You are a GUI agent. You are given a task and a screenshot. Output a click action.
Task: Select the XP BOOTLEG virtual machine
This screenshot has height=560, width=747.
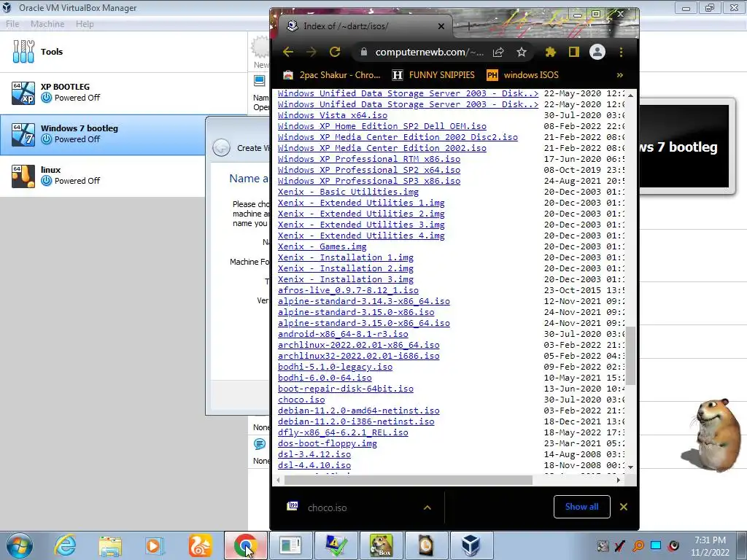click(x=123, y=93)
